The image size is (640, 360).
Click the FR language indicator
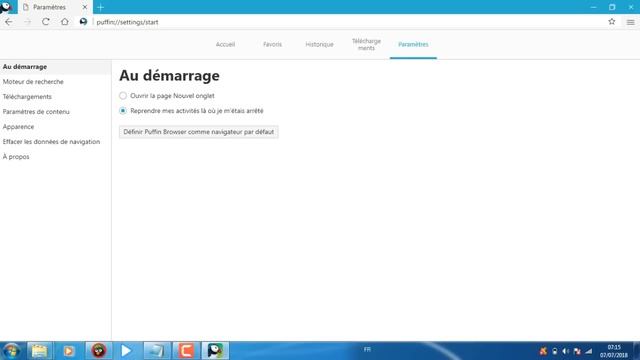pos(367,350)
